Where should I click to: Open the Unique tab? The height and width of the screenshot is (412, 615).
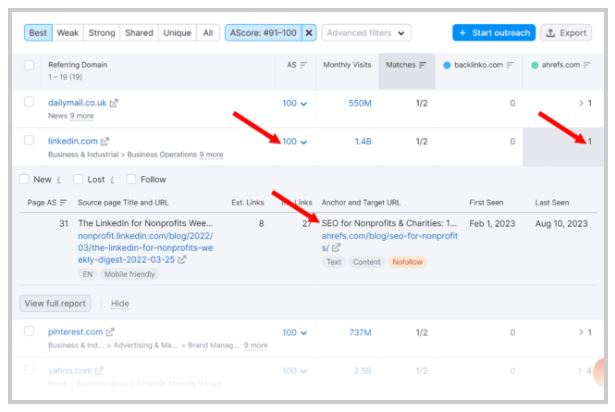coord(177,33)
